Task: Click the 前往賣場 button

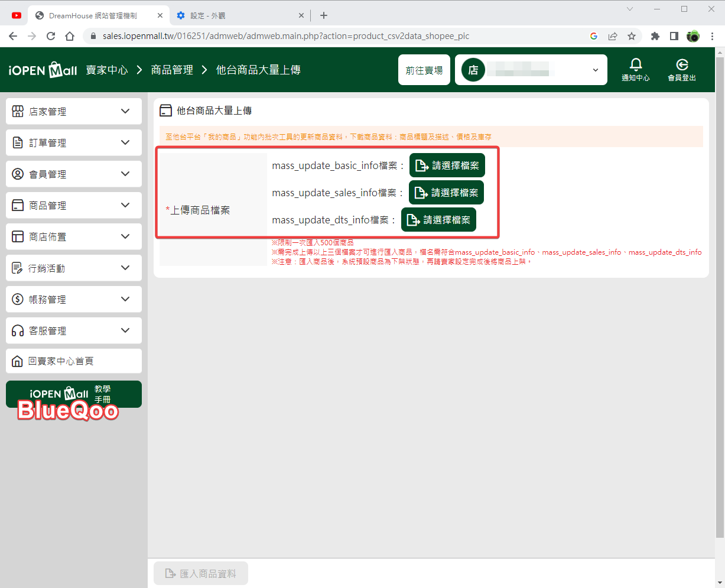Action: pos(424,70)
